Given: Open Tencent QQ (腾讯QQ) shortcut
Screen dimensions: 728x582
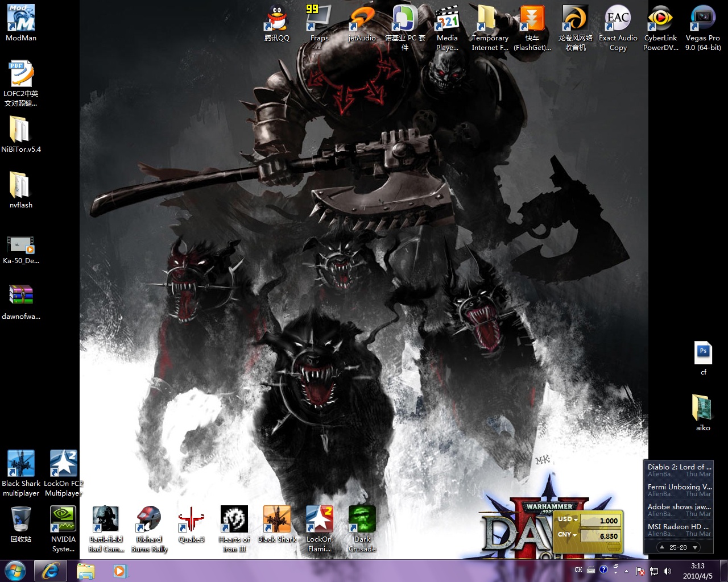Looking at the screenshot, I should pos(277,23).
